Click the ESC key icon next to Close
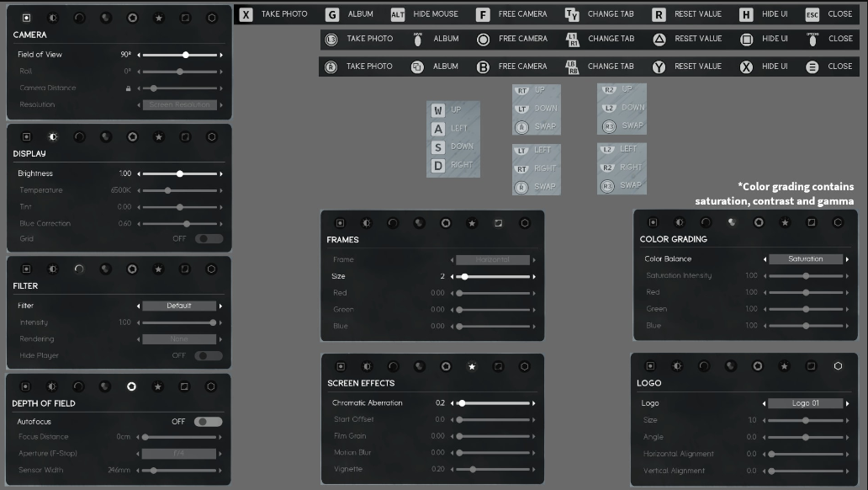 tap(812, 14)
